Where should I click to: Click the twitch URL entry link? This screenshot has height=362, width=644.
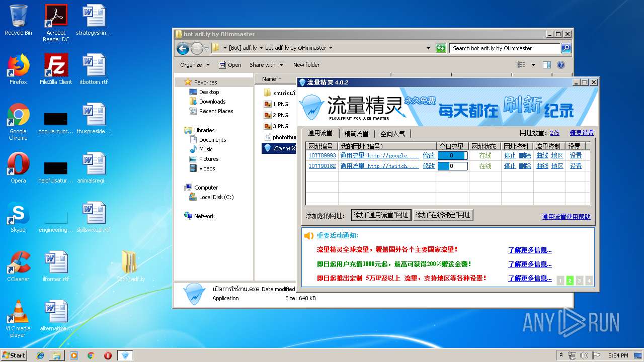379,166
